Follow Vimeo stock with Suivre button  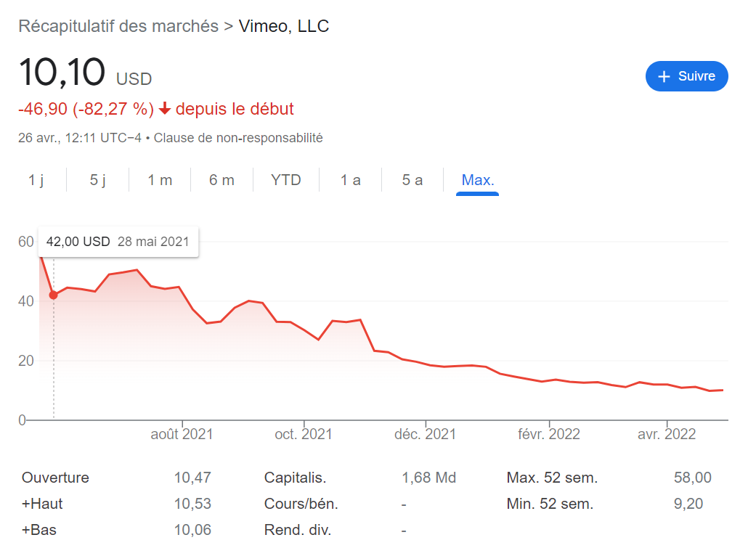(686, 76)
